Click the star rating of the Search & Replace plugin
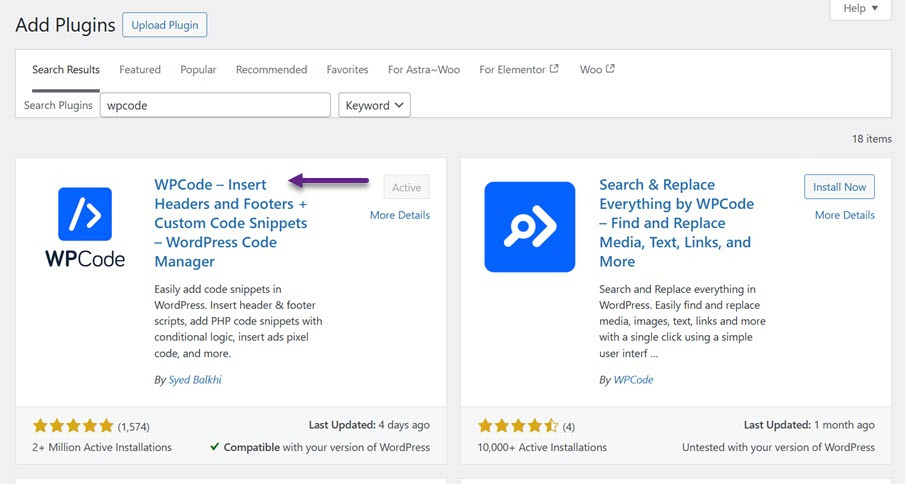The image size is (905, 484). [x=518, y=426]
